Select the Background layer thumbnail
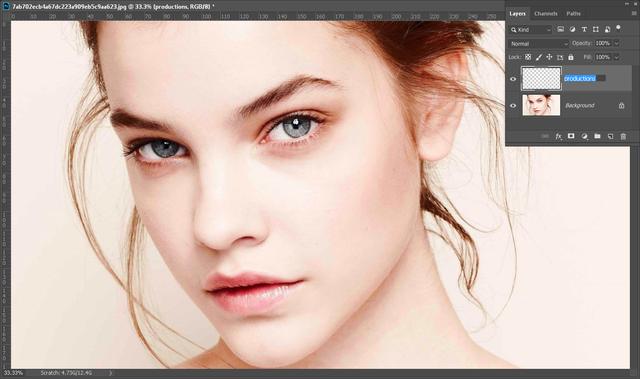The height and width of the screenshot is (379, 640). pos(541,105)
